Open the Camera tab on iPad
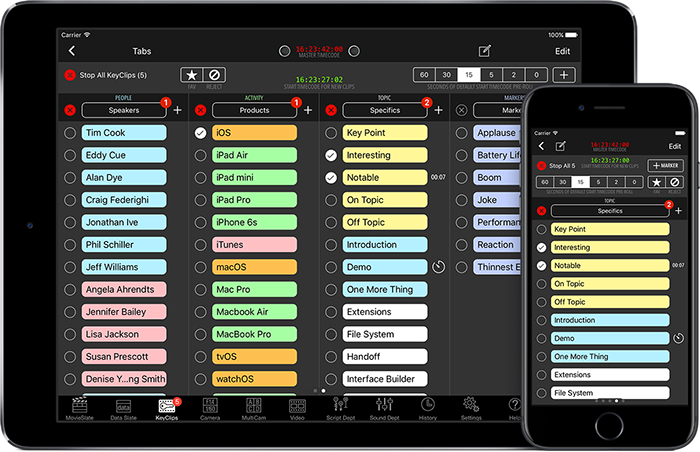This screenshot has width=700, height=452. 210,408
